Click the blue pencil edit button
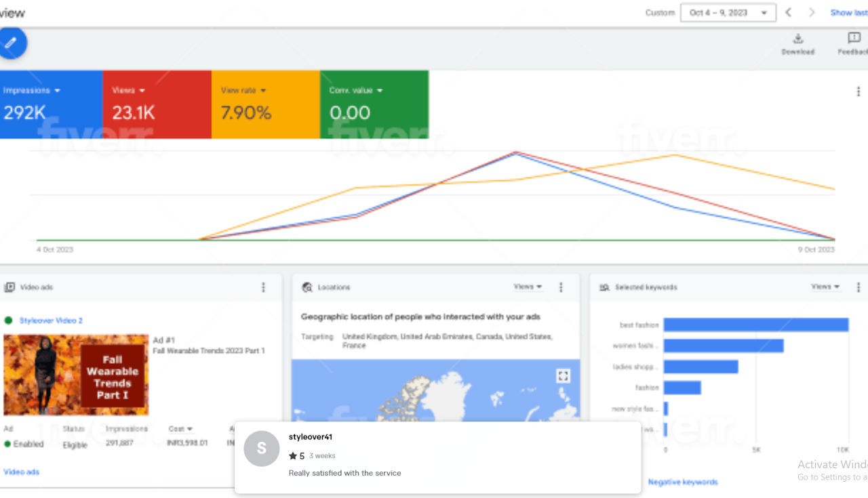Image resolution: width=868 pixels, height=498 pixels. 10,43
